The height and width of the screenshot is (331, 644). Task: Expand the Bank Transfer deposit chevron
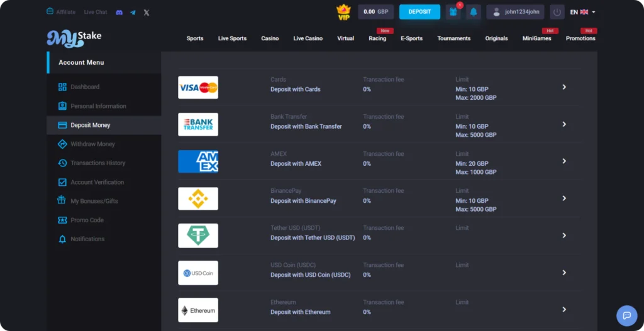click(564, 124)
